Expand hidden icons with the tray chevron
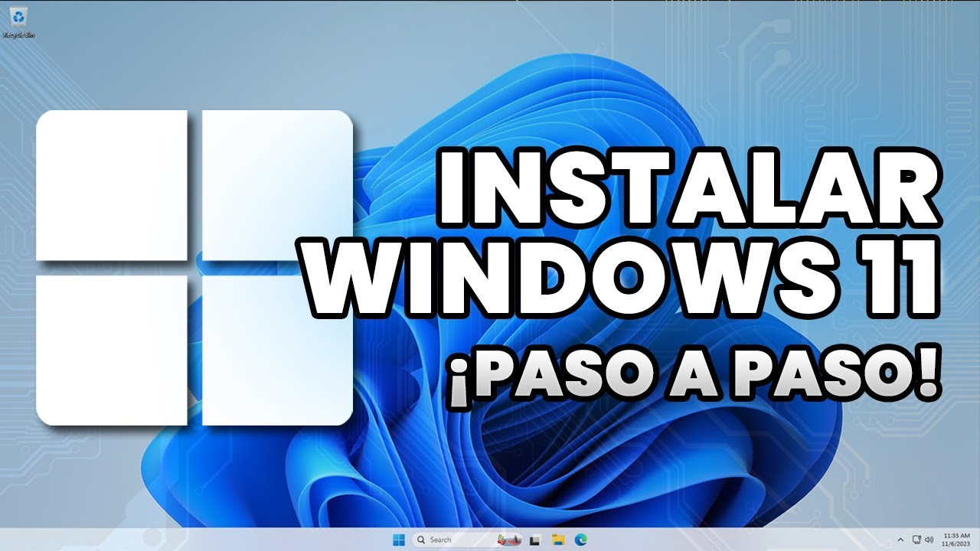This screenshot has height=551, width=980. [x=901, y=540]
